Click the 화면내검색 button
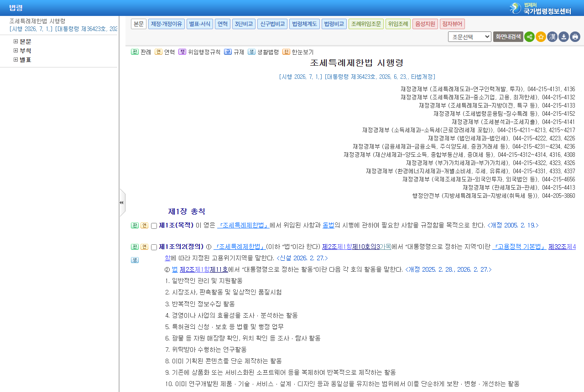The height and width of the screenshot is (392, 584). pyautogui.click(x=508, y=37)
